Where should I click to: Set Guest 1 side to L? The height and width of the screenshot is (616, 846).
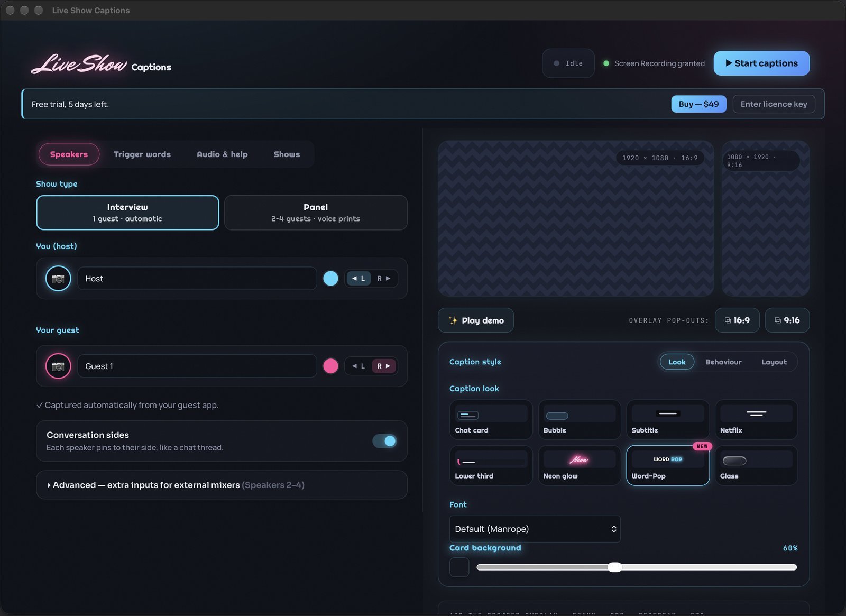coord(358,366)
